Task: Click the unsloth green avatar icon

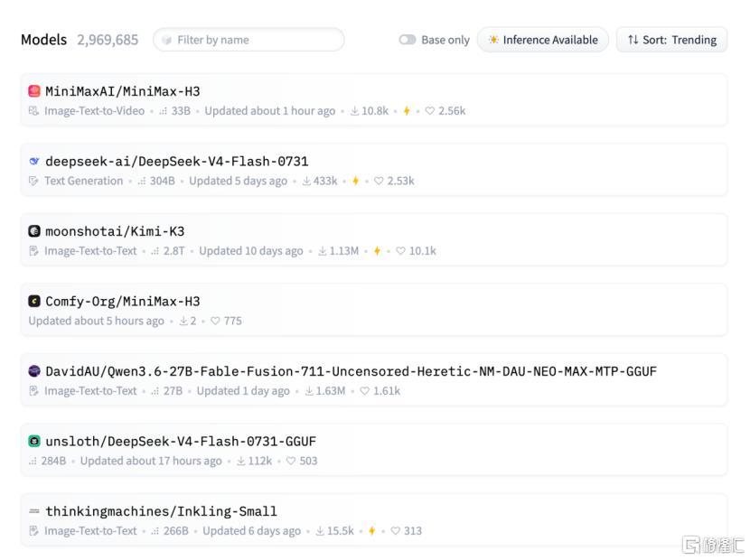Action: pos(34,441)
